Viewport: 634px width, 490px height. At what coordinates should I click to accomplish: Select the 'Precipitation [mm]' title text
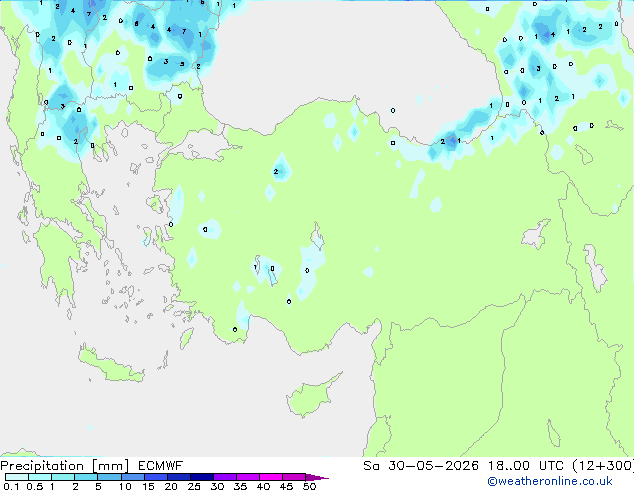(65, 466)
